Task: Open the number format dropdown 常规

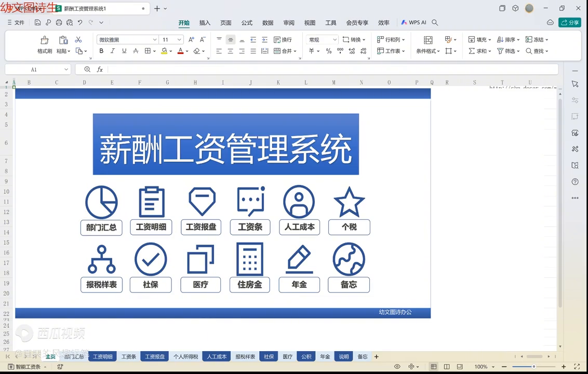Action: pos(335,40)
